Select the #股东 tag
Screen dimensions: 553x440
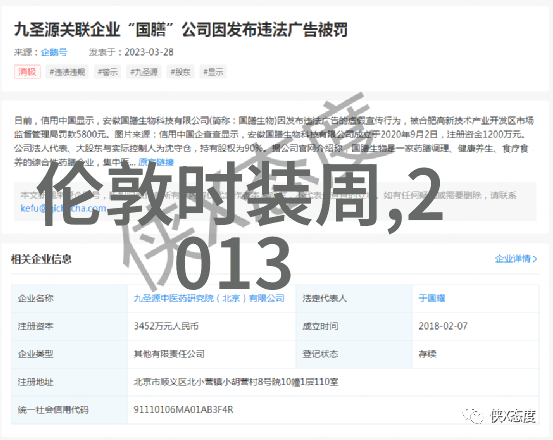point(180,72)
